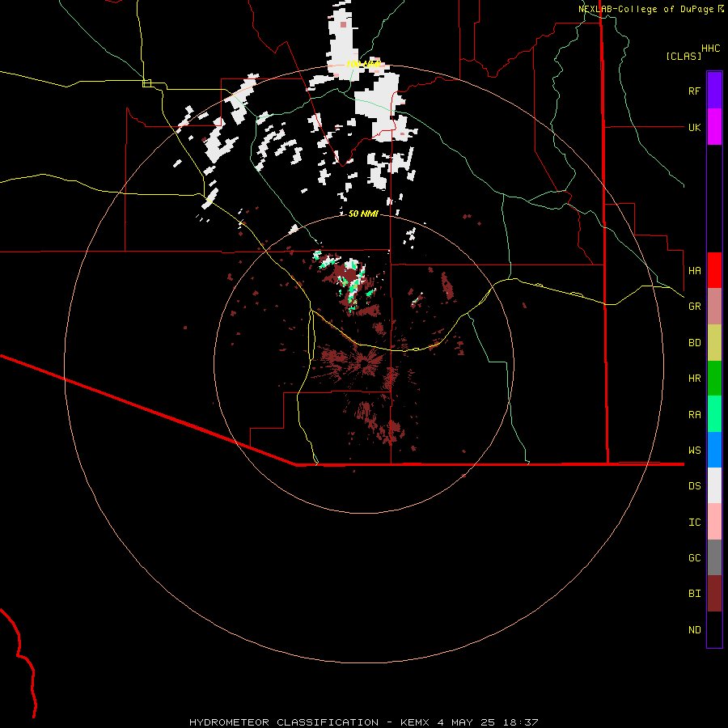
Task: Click the ND legend label
Action: [694, 630]
